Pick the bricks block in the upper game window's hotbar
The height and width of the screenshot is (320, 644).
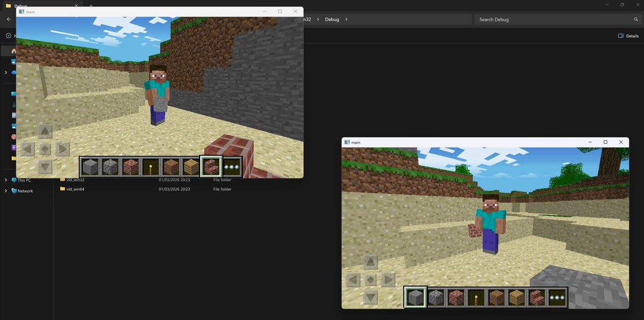click(x=130, y=167)
